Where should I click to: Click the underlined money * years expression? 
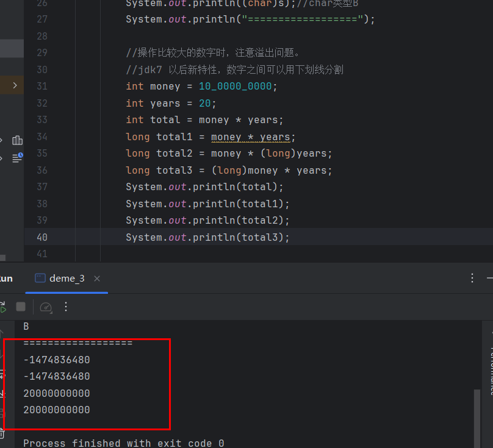(250, 137)
